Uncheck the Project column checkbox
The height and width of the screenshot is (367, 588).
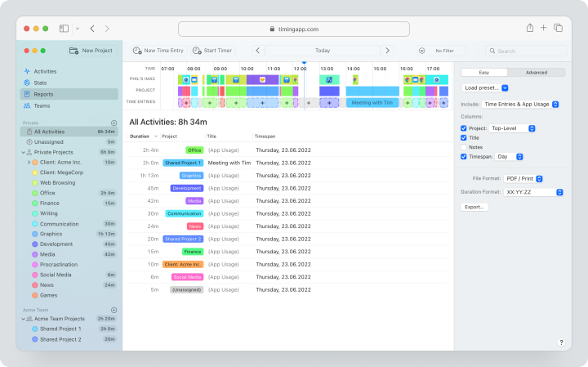[464, 128]
